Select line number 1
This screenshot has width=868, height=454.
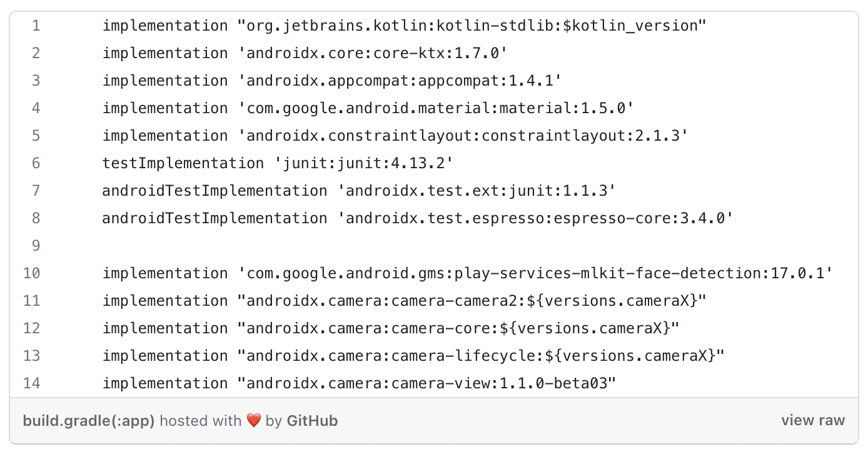(36, 26)
